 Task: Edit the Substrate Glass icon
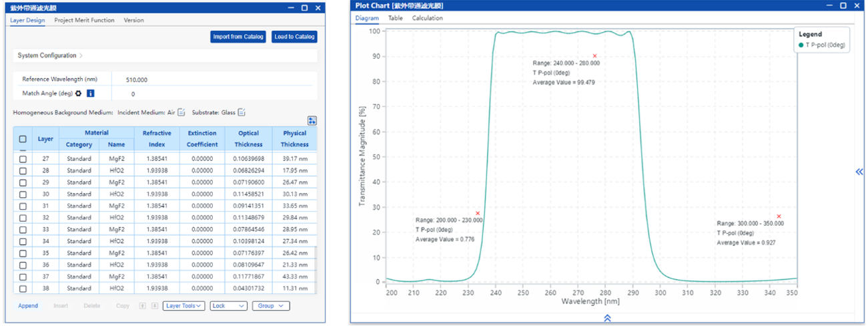(x=242, y=112)
